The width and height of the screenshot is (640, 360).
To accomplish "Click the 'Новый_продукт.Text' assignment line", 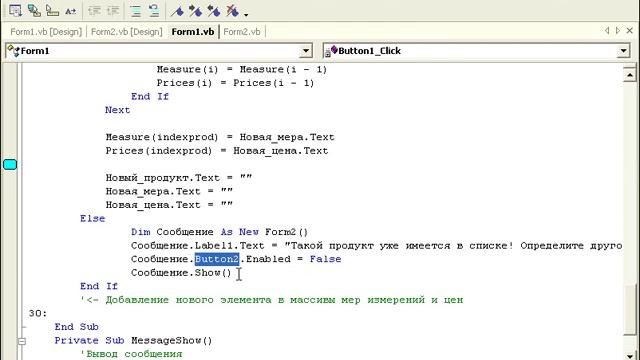I will pos(179,178).
